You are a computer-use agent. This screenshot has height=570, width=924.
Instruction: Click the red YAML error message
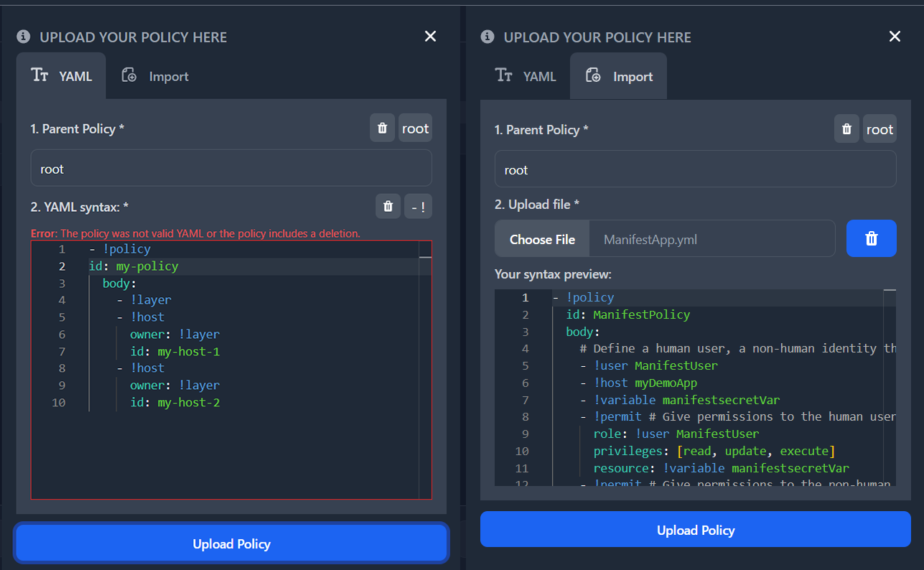tap(195, 233)
